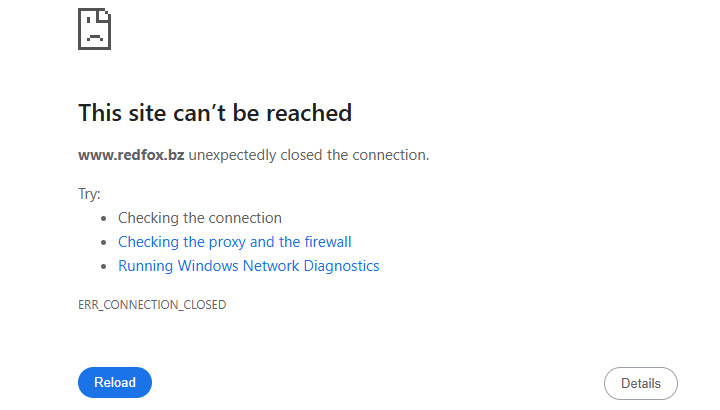Click the 'unexpectedly closed the connection' text
The image size is (720, 410).
point(309,155)
